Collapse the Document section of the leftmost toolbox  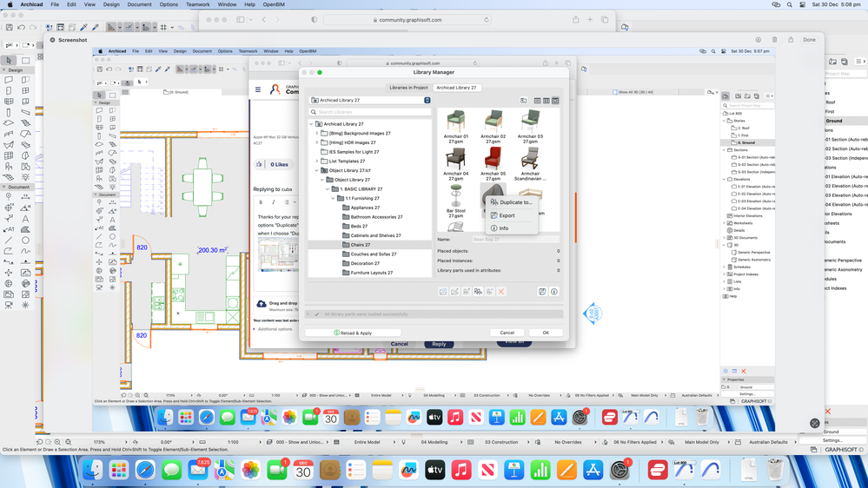pyautogui.click(x=3, y=187)
